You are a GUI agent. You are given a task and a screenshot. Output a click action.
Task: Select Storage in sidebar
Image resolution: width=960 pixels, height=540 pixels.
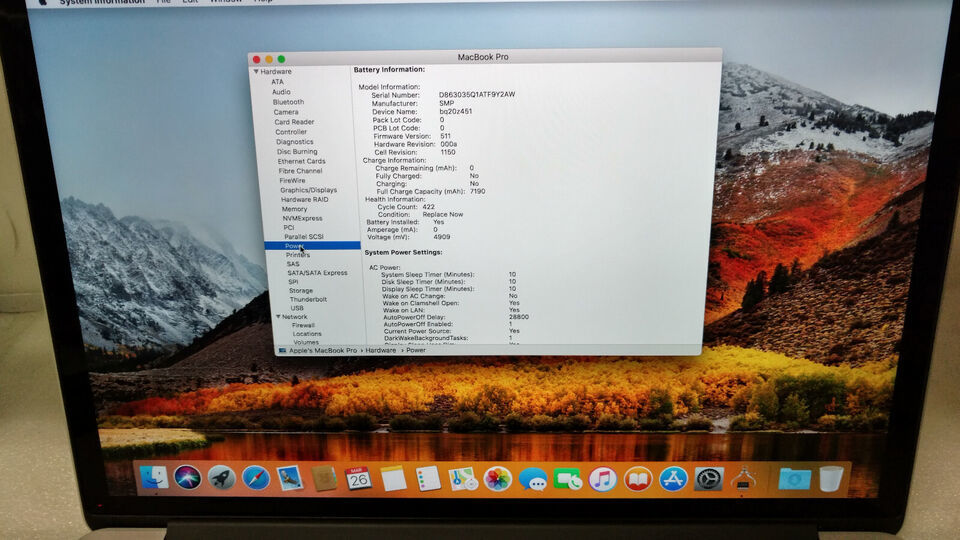pyautogui.click(x=301, y=290)
